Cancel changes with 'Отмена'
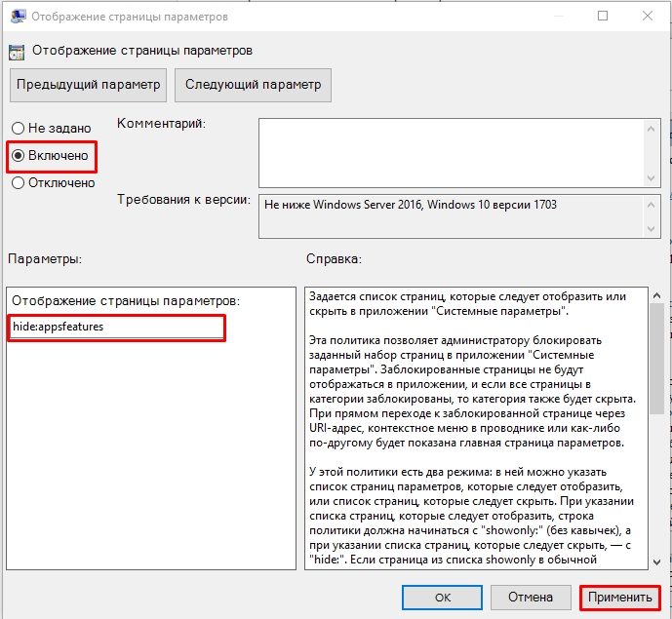This screenshot has width=672, height=619. [531, 598]
